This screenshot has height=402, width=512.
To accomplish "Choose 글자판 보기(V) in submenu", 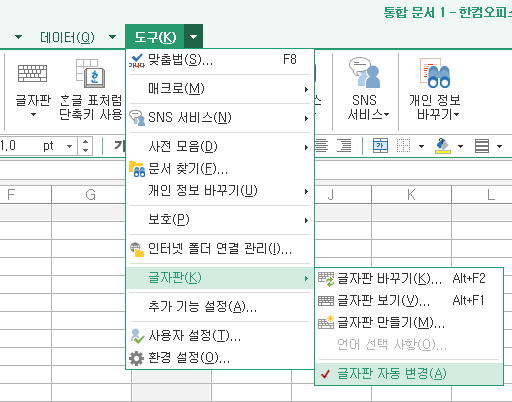I will tap(409, 301).
